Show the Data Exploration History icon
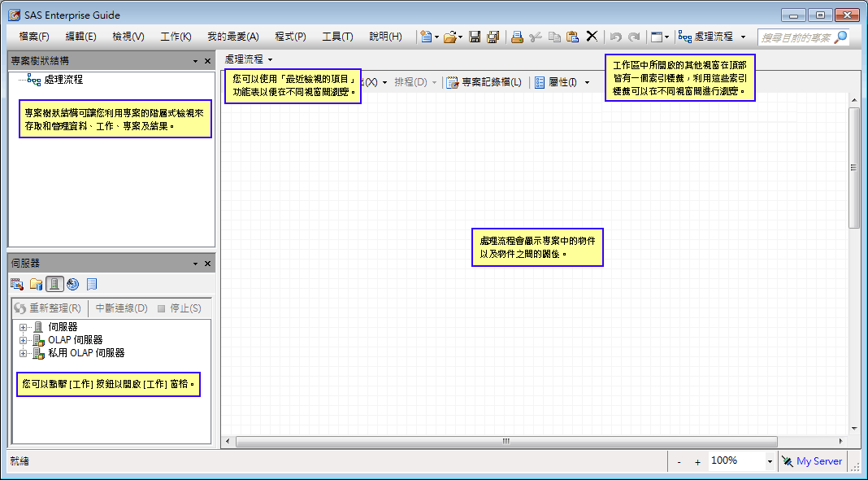Viewport: 868px width, 480px height. (x=91, y=285)
